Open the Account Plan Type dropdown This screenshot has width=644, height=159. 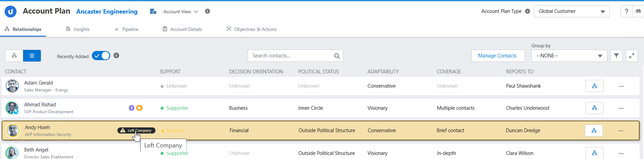point(572,11)
